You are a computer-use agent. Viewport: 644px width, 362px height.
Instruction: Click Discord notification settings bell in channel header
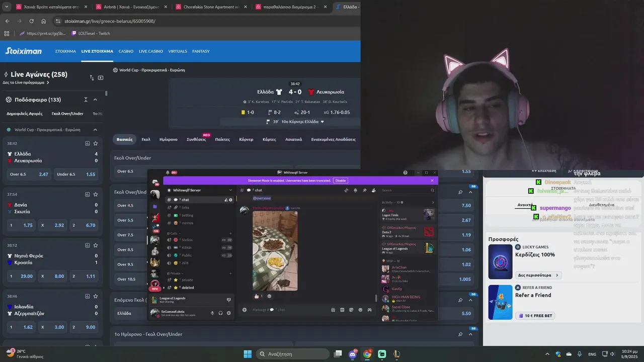[x=355, y=190]
